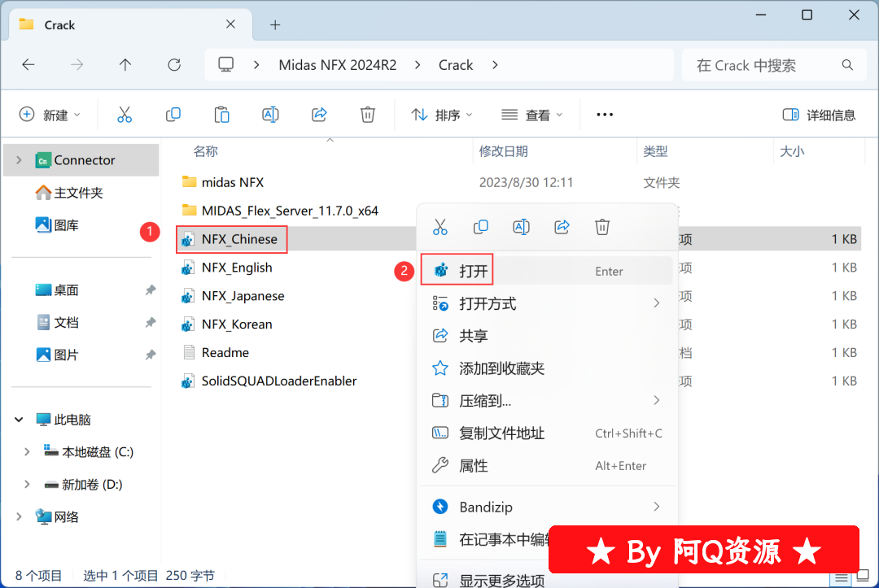The width and height of the screenshot is (879, 588).
Task: Toggle the 详细信息 details pane
Action: coord(819,115)
